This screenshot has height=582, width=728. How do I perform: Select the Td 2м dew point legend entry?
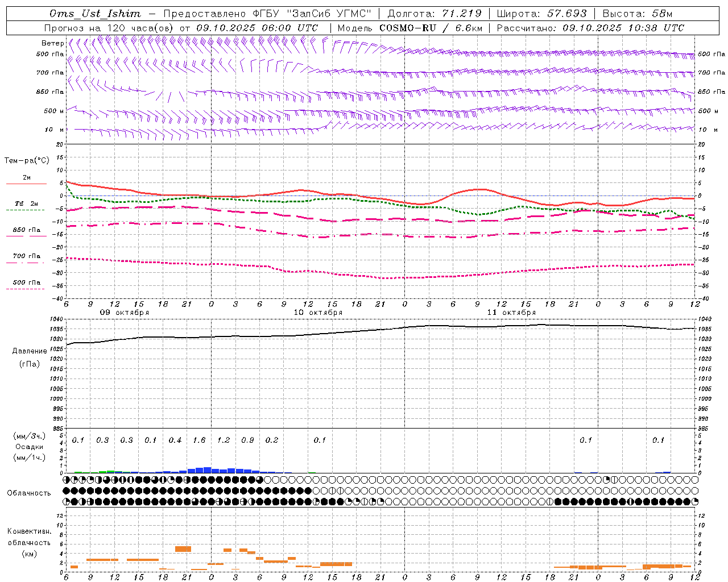pyautogui.click(x=26, y=204)
